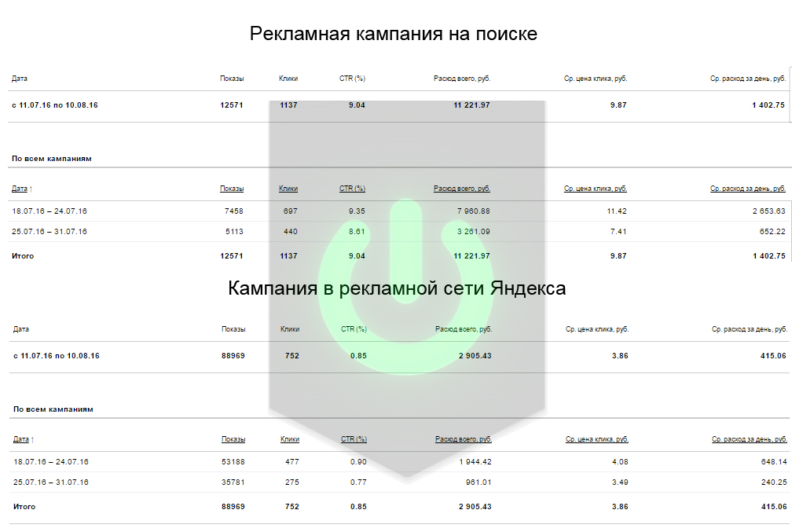Sort search campaign table by underlined Показы header
Image resolution: width=792 pixels, height=532 pixels.
point(232,189)
